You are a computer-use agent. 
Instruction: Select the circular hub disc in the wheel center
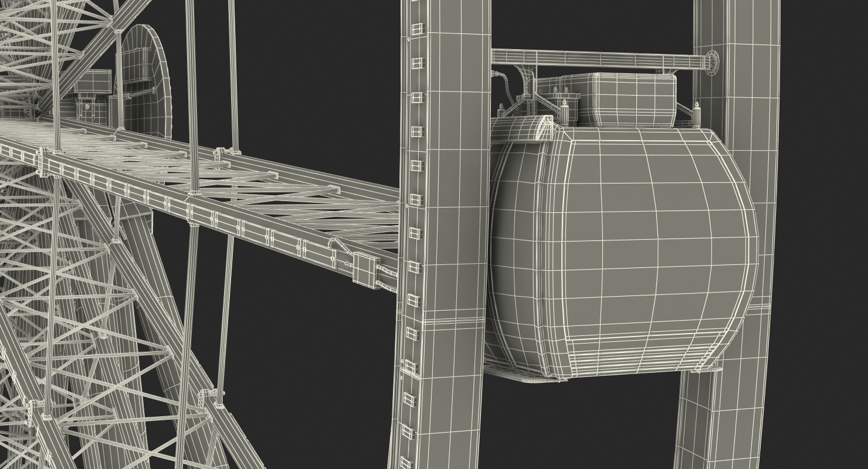point(144,80)
